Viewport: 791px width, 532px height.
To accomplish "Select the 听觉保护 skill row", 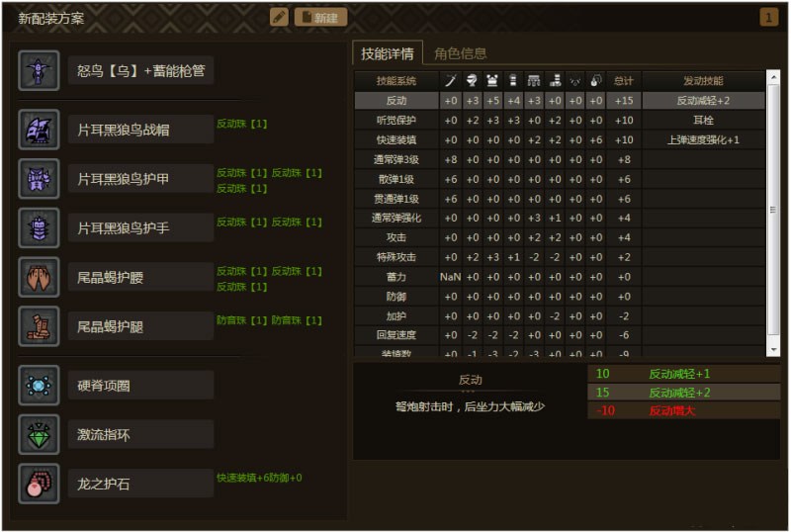I will pos(560,120).
